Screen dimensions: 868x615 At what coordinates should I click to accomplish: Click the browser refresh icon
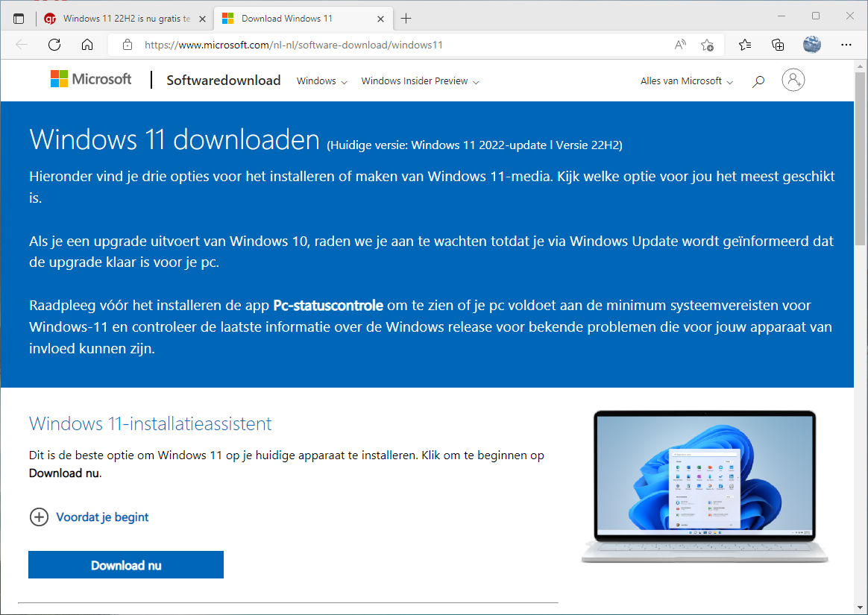pos(54,45)
